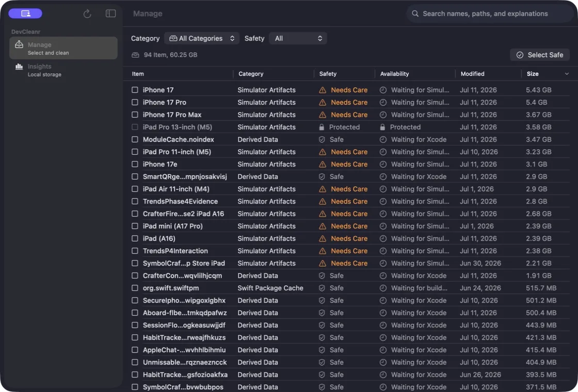578x392 pixels.
Task: Click the Safe shield icon for Unmissable row
Action: (x=322, y=362)
